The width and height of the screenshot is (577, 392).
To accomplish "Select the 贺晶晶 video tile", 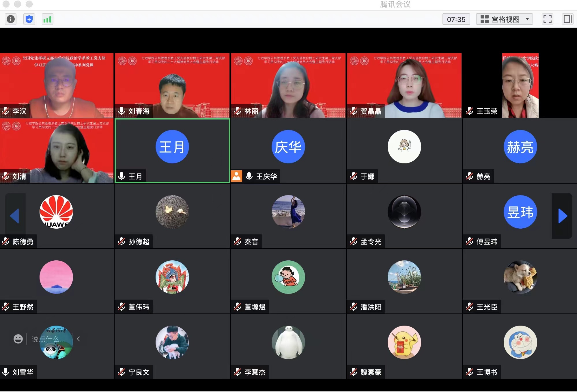I will pyautogui.click(x=404, y=85).
